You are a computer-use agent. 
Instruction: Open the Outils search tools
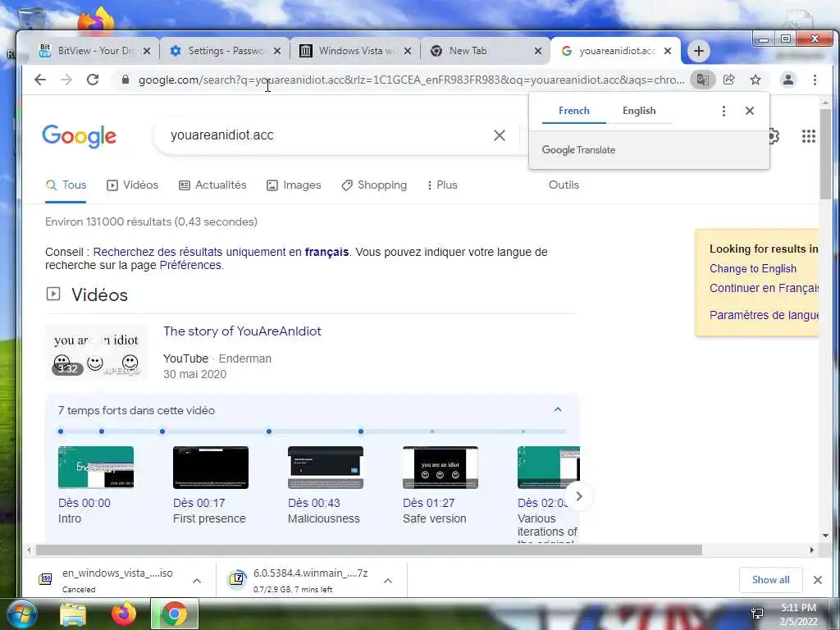(564, 185)
